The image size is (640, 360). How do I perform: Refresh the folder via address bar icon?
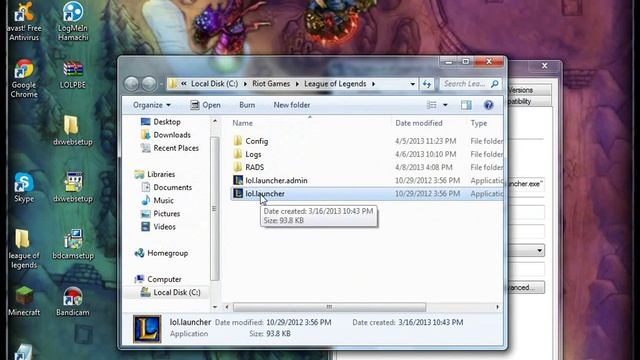pyautogui.click(x=427, y=84)
